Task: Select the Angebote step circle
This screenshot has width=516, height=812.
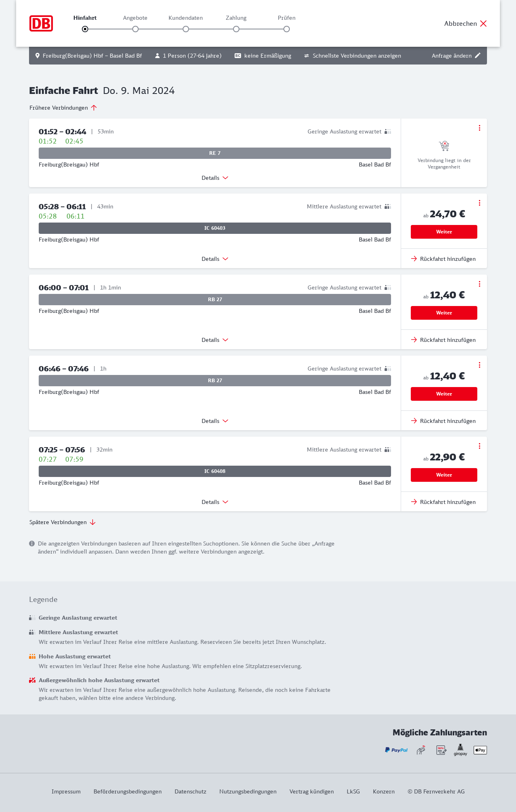Action: tap(135, 29)
